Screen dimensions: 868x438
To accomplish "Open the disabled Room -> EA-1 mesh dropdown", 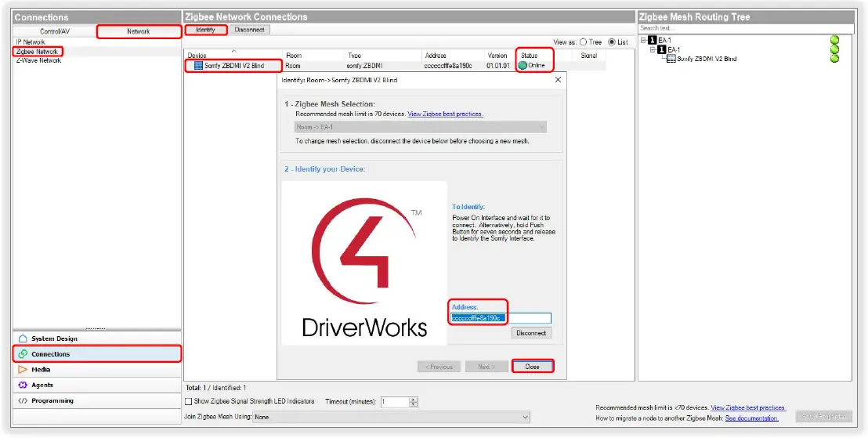I will pos(421,127).
